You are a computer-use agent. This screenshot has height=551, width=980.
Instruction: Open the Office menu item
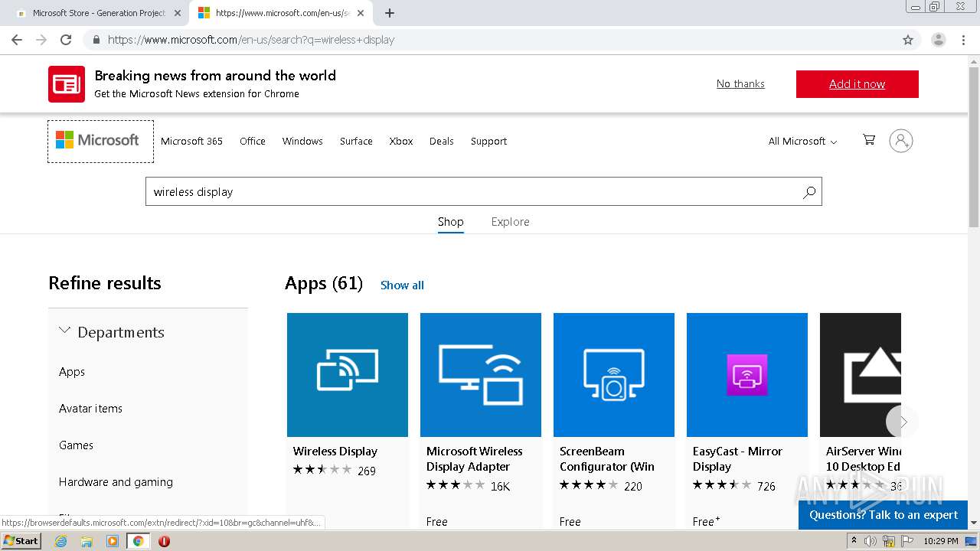point(253,141)
